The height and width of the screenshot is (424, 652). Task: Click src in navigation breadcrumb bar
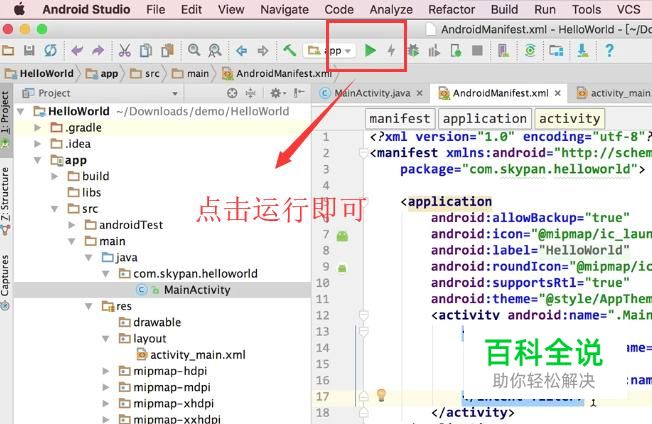pos(145,74)
